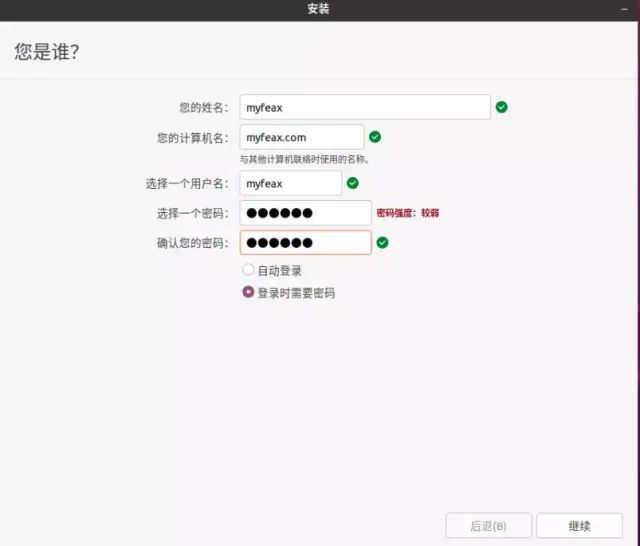Click the 选择一个用户名 input field
640x546 pixels.
click(x=290, y=183)
